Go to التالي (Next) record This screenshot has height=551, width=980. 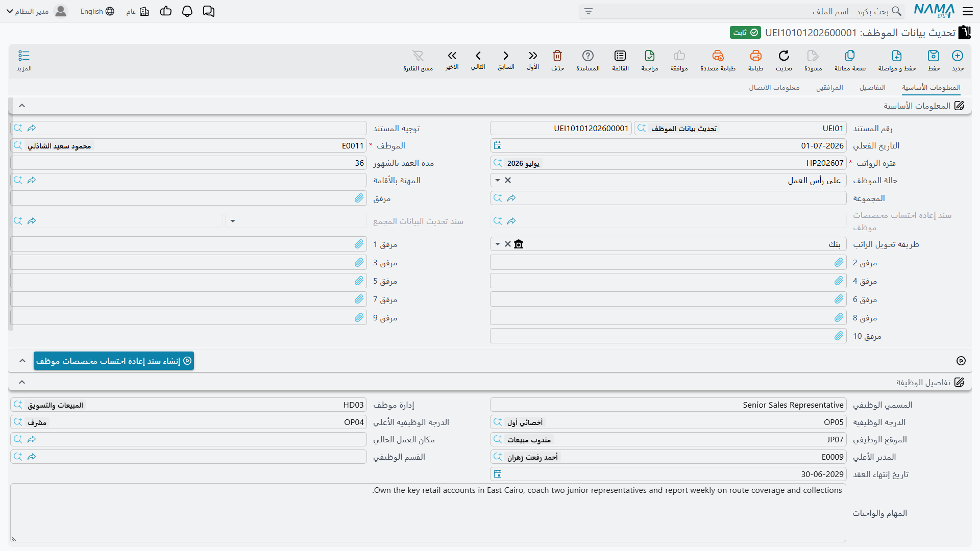pyautogui.click(x=478, y=60)
